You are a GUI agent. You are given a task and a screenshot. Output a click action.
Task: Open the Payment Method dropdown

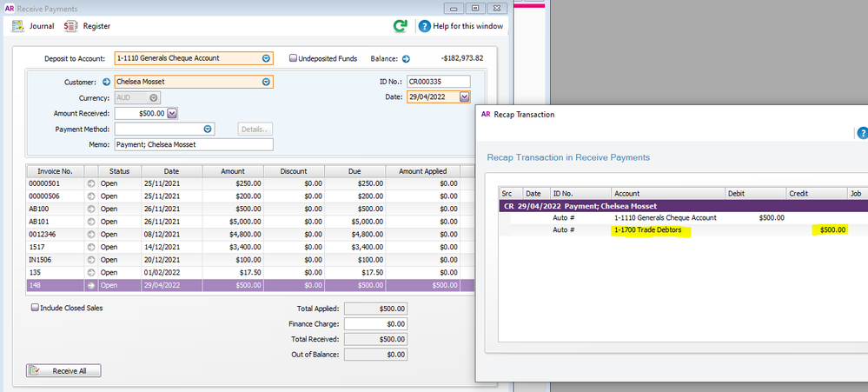point(208,129)
